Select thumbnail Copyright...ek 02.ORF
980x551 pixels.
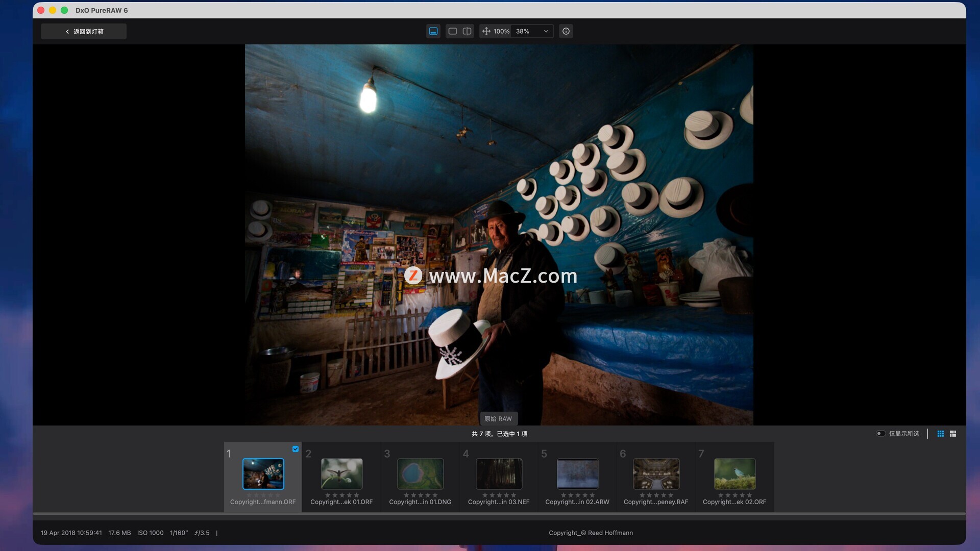[x=734, y=474]
